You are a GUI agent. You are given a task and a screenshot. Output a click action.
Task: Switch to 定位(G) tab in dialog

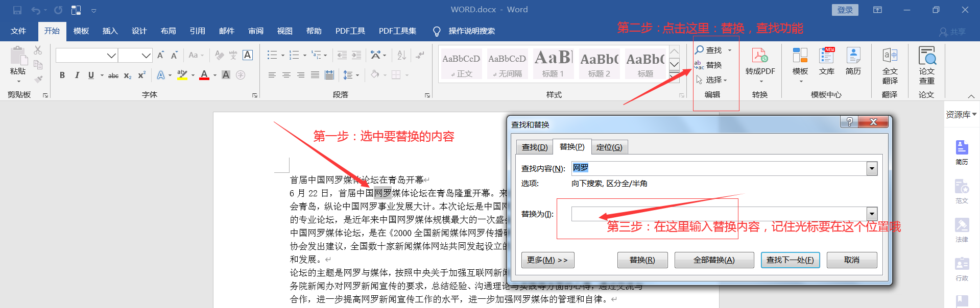point(609,147)
